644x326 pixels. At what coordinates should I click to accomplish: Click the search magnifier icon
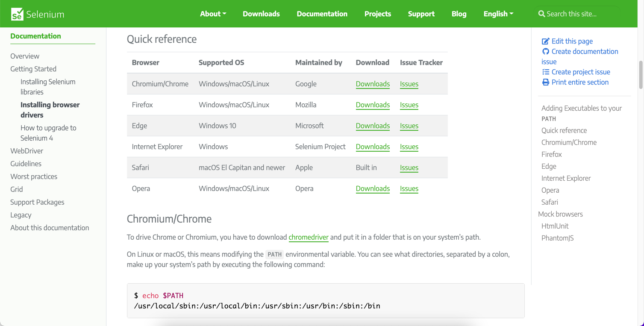tap(541, 14)
